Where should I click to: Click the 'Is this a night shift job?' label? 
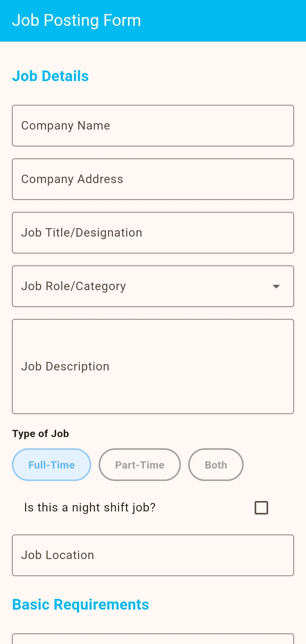tap(90, 508)
